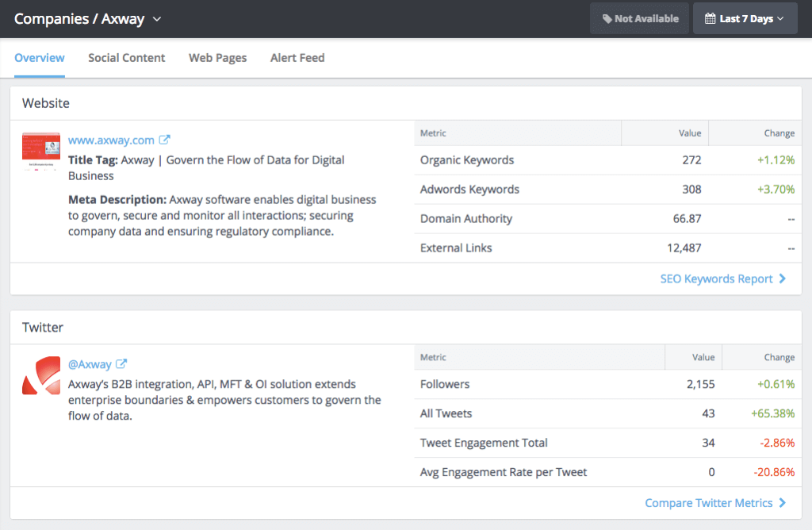Click the website preview thumbnail for axway.com
This screenshot has height=530, width=812.
(40, 150)
